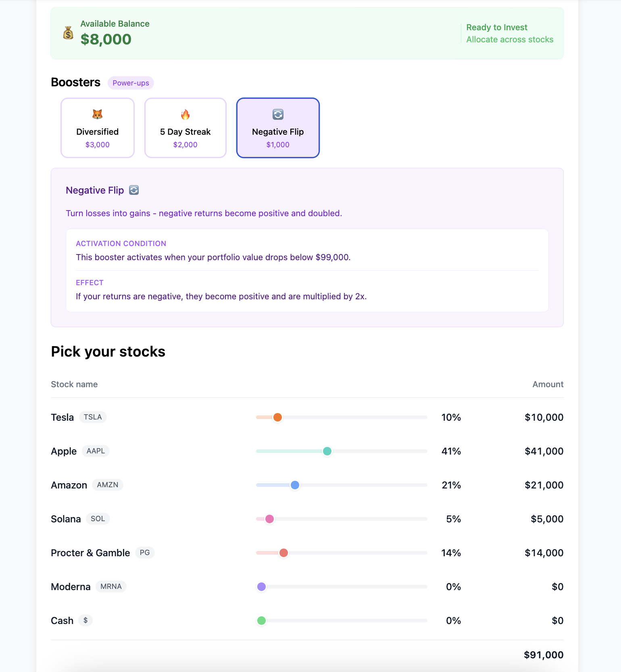Click the Ready to Invest label
Viewport: 621px width, 672px height.
click(497, 27)
